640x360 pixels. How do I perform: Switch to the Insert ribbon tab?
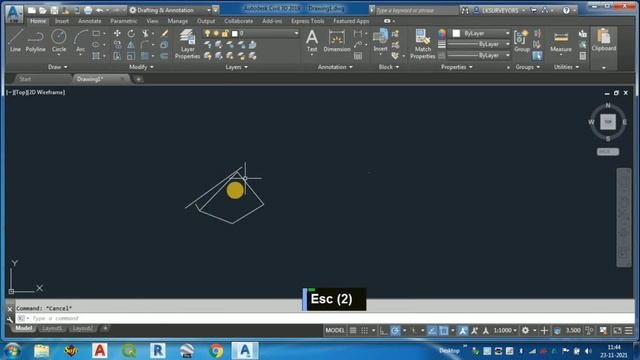pos(62,21)
